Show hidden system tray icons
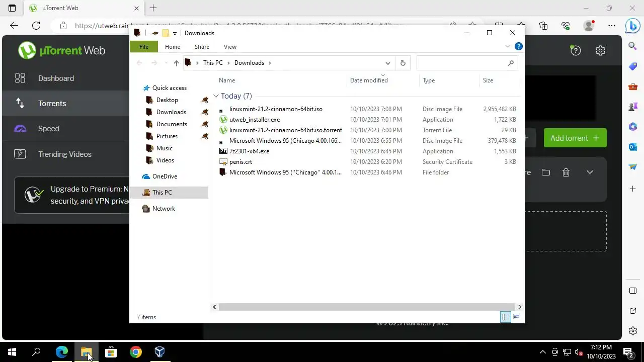Screen dimensions: 644x362 pos(542,352)
